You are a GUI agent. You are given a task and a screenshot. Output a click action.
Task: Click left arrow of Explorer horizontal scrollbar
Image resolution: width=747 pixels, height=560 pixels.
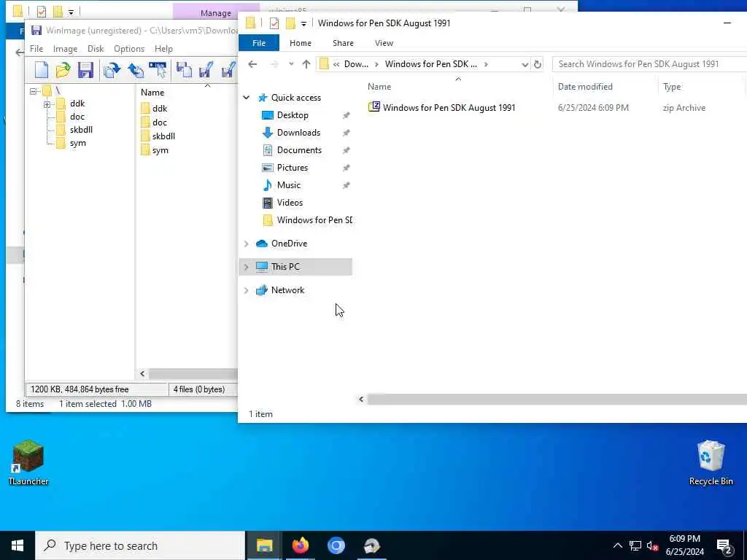pyautogui.click(x=361, y=399)
